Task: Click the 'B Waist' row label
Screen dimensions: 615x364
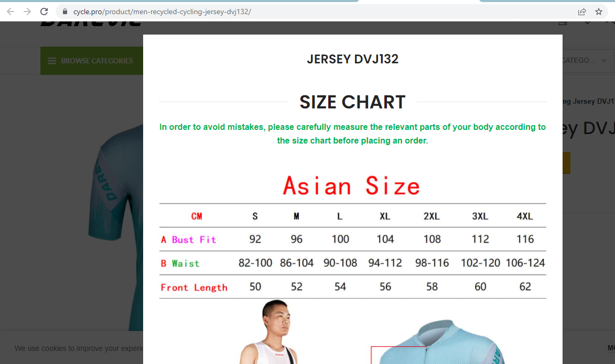Action: [180, 263]
